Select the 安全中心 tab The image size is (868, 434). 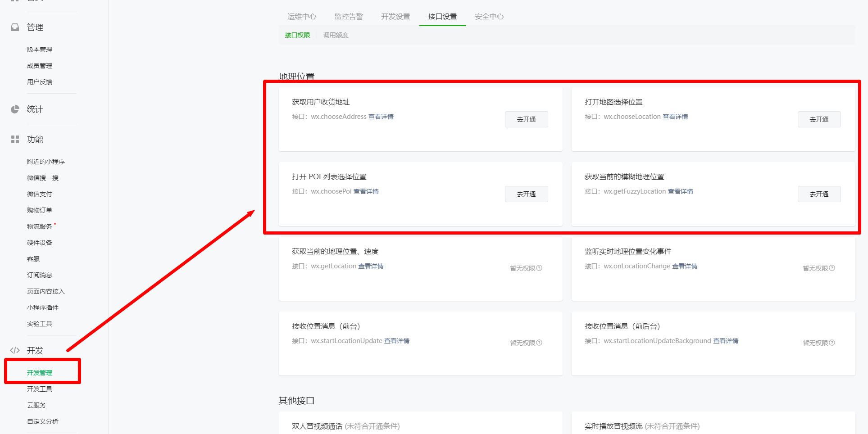pos(489,17)
